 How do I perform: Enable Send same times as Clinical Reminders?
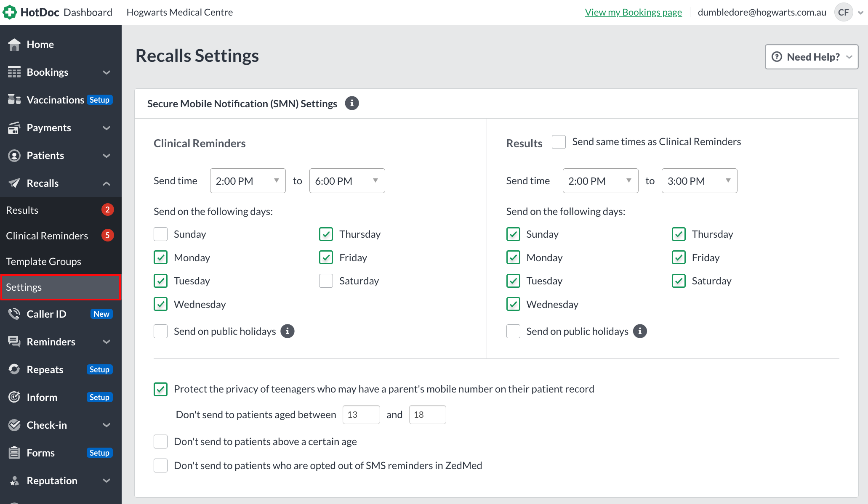(559, 142)
